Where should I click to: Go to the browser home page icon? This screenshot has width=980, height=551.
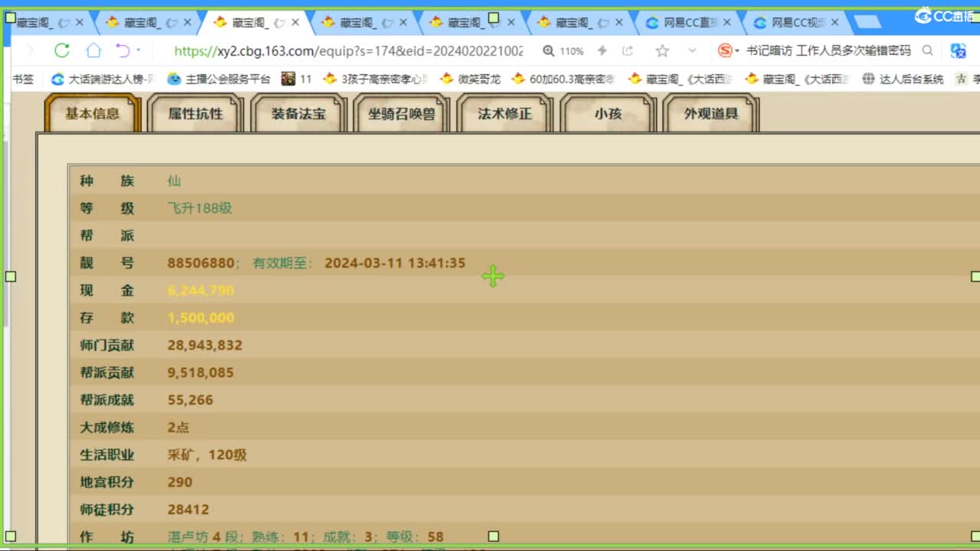pos(93,51)
